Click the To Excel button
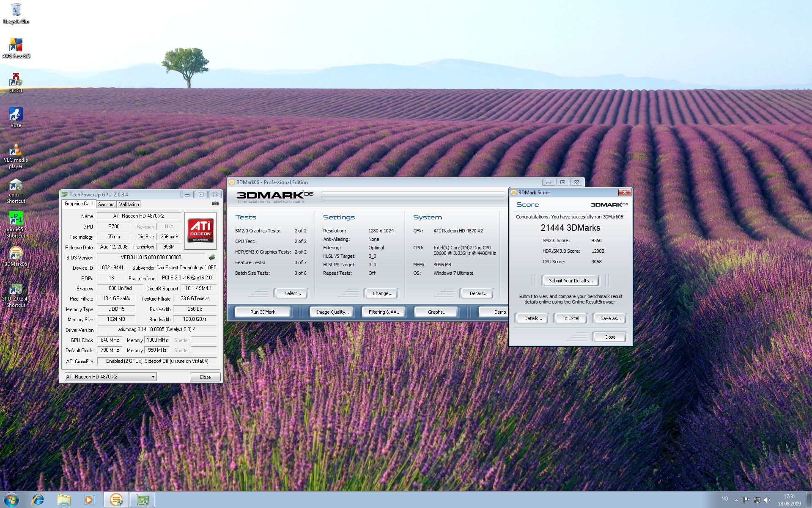The height and width of the screenshot is (508, 812). [x=570, y=318]
